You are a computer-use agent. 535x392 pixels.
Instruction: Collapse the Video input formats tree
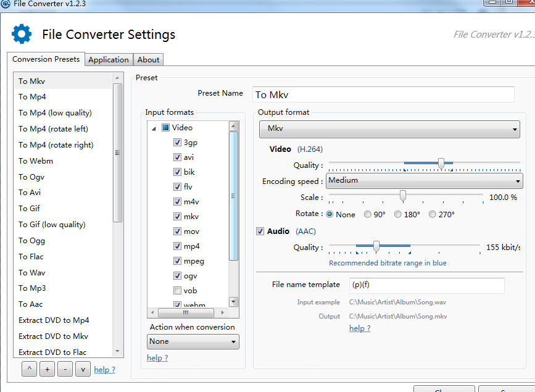tap(154, 128)
